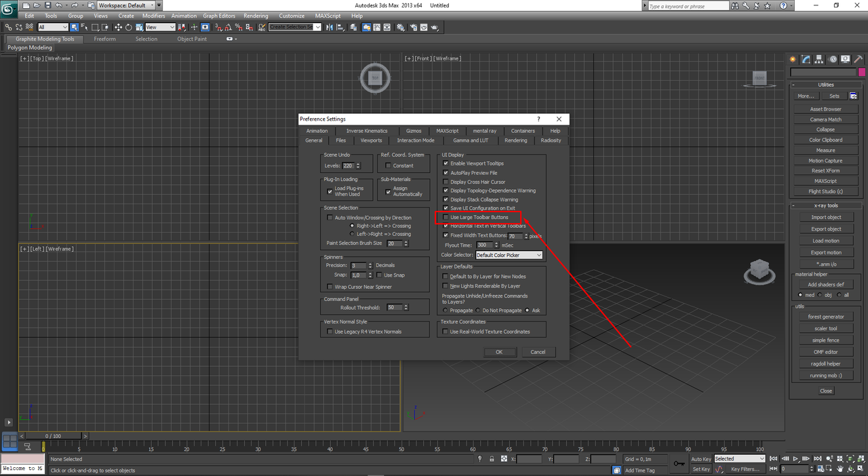Open the Create command panel tab
This screenshot has width=868, height=476.
[x=793, y=60]
